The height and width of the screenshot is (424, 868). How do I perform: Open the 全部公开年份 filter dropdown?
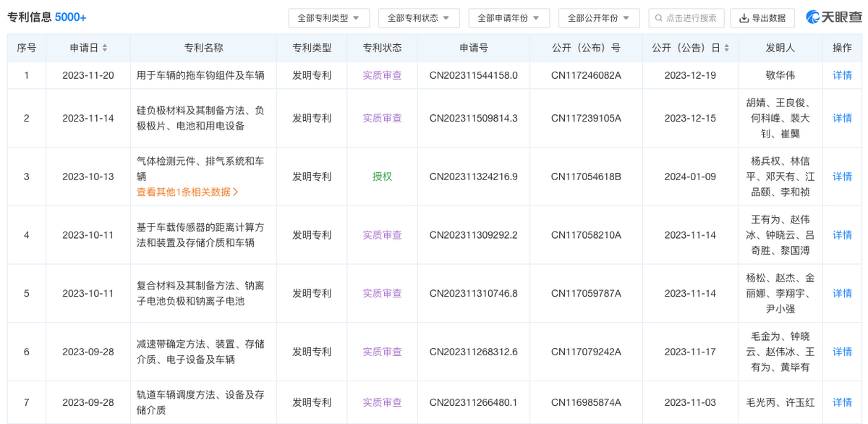(599, 18)
